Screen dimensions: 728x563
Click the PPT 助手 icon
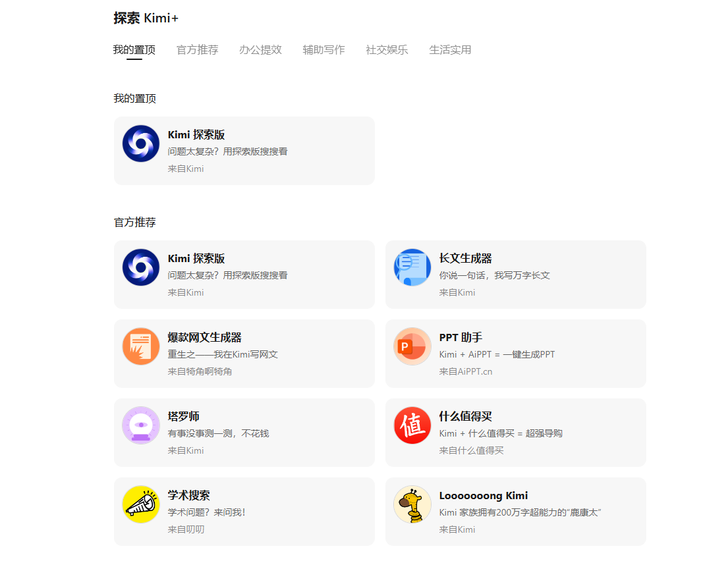pyautogui.click(x=412, y=346)
